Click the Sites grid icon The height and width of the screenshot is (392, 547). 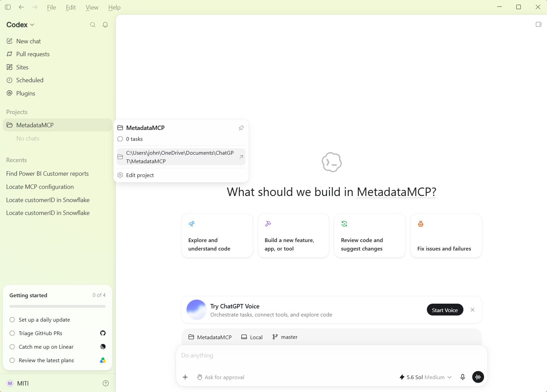coord(9,67)
